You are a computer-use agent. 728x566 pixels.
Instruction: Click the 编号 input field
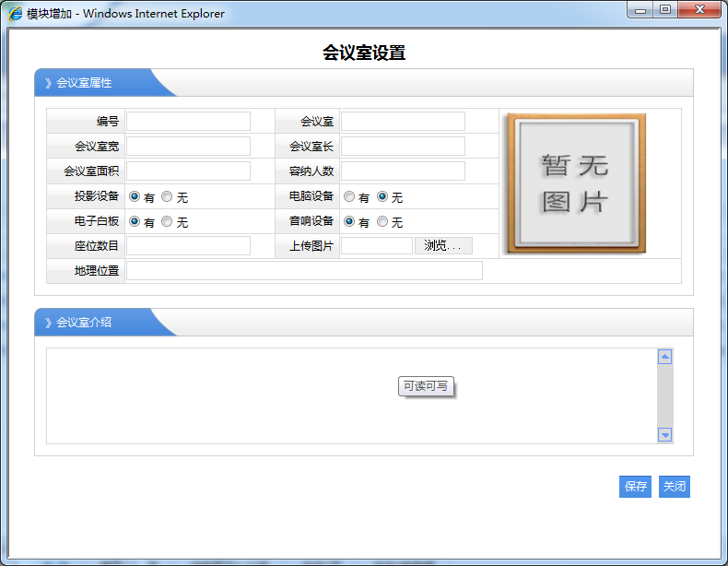pos(188,122)
